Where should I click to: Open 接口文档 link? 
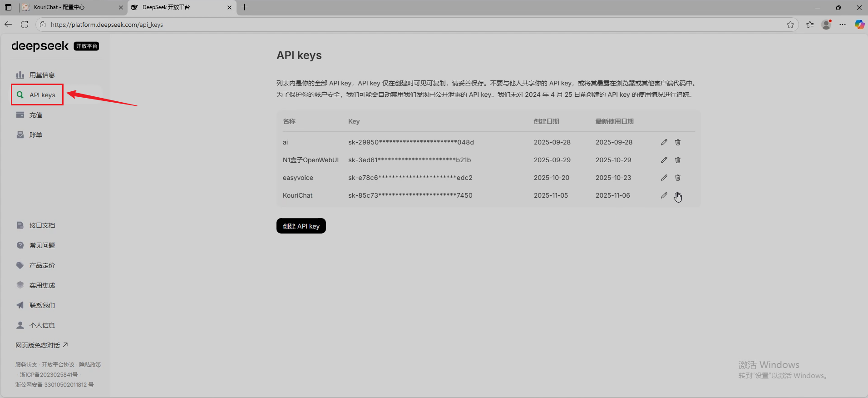coord(42,225)
